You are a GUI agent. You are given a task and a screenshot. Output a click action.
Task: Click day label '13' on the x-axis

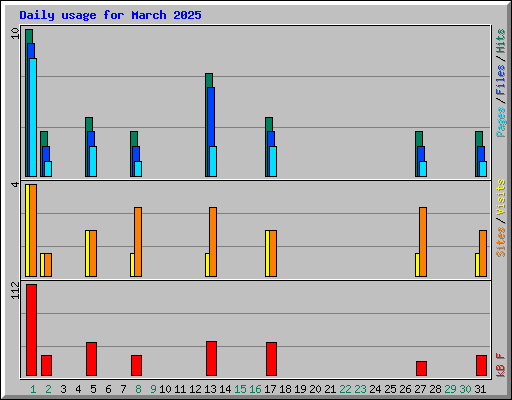(210, 389)
